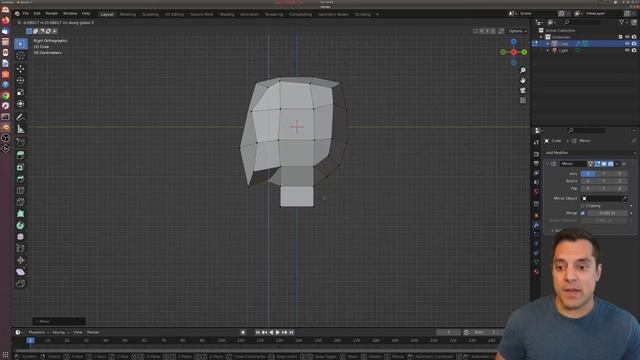Select the Rip Region tool

point(20,283)
